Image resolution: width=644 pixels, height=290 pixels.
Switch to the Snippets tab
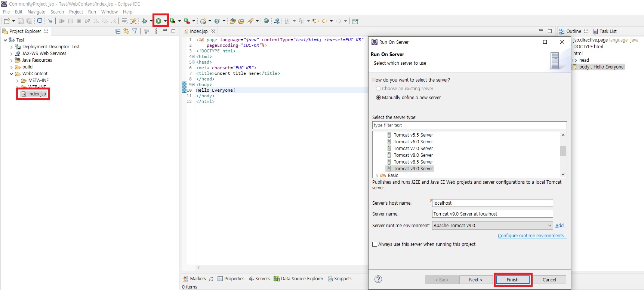coord(339,279)
